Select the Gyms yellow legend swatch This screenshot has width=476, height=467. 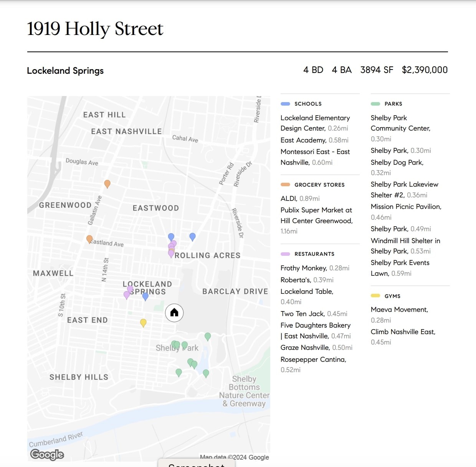click(x=375, y=296)
